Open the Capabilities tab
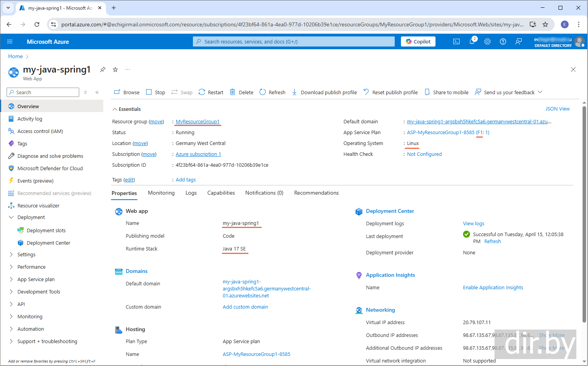The height and width of the screenshot is (366, 588). pos(221,193)
